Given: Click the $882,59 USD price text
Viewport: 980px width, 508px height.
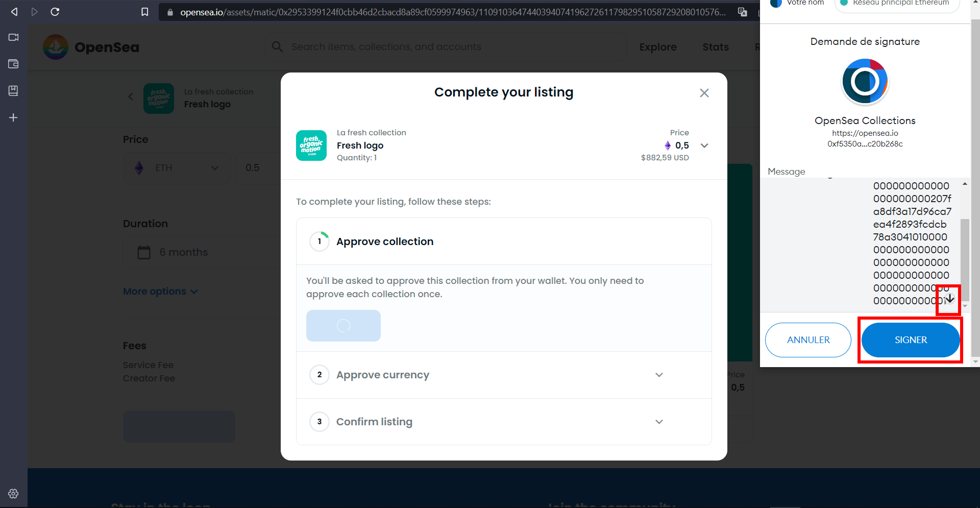Looking at the screenshot, I should (665, 158).
